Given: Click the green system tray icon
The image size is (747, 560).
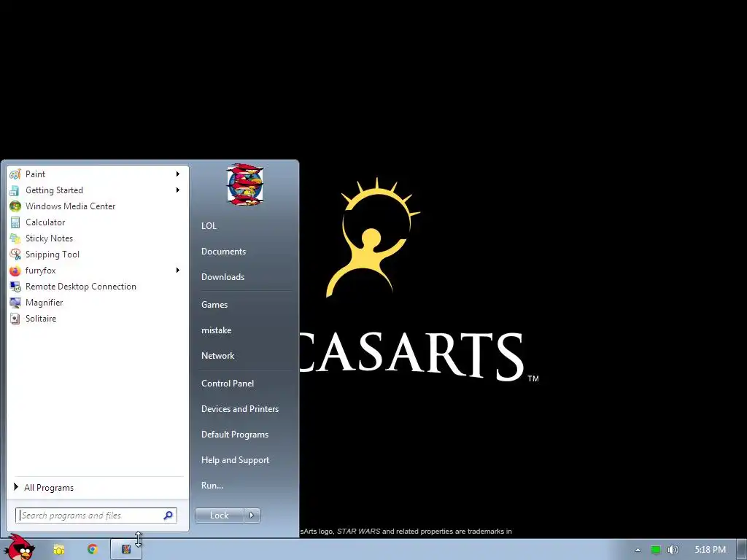Looking at the screenshot, I should [656, 550].
